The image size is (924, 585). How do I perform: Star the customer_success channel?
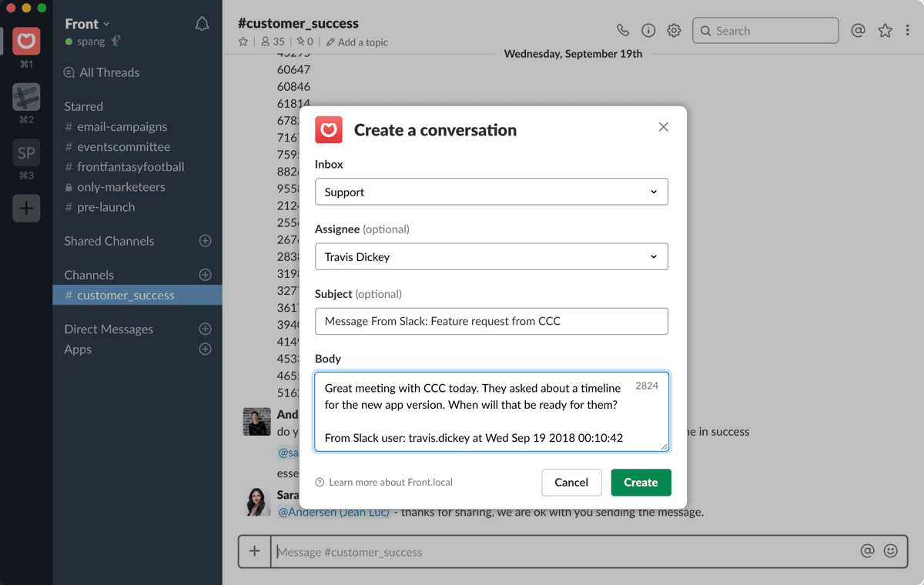(x=243, y=42)
